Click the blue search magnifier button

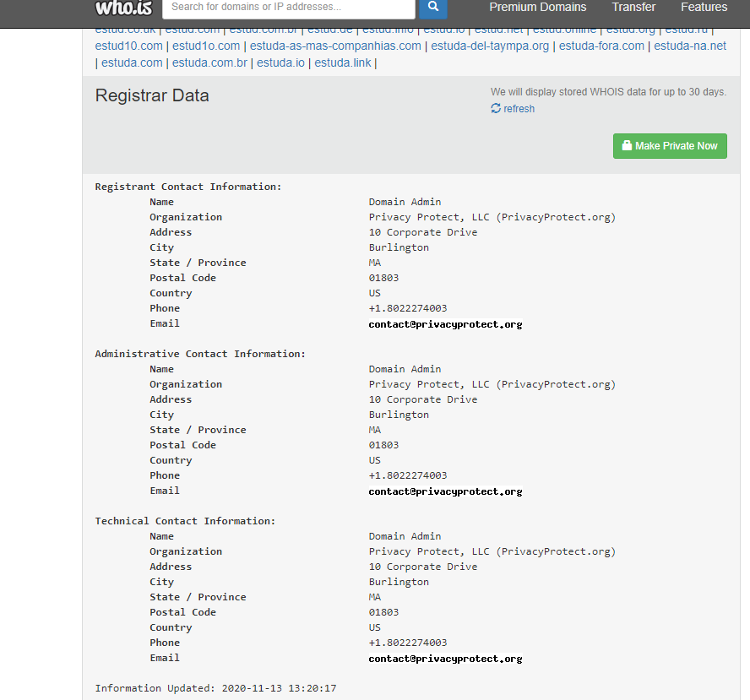[x=433, y=8]
